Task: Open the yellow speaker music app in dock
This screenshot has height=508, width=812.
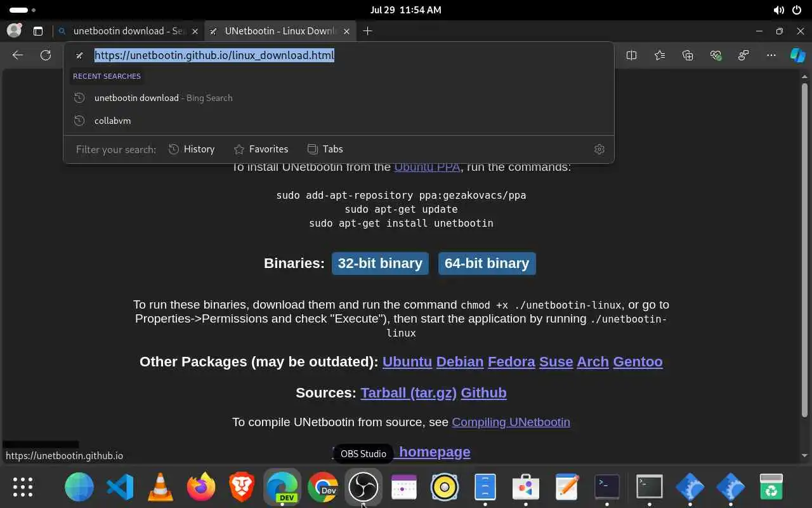Action: (445, 487)
